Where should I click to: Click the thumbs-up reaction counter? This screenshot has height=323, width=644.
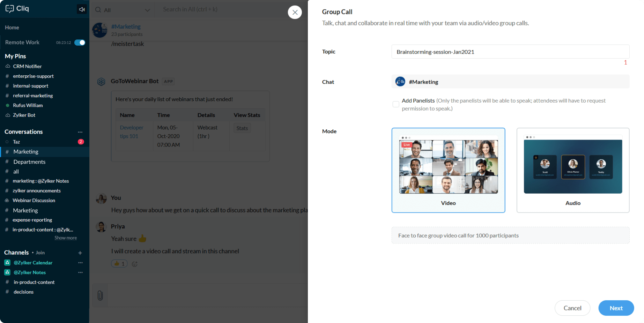tap(119, 264)
